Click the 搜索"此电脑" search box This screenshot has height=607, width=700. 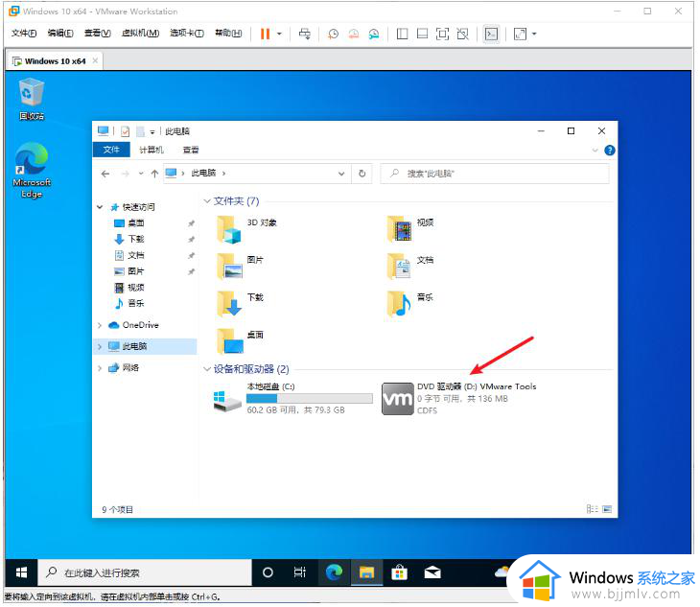pos(495,174)
